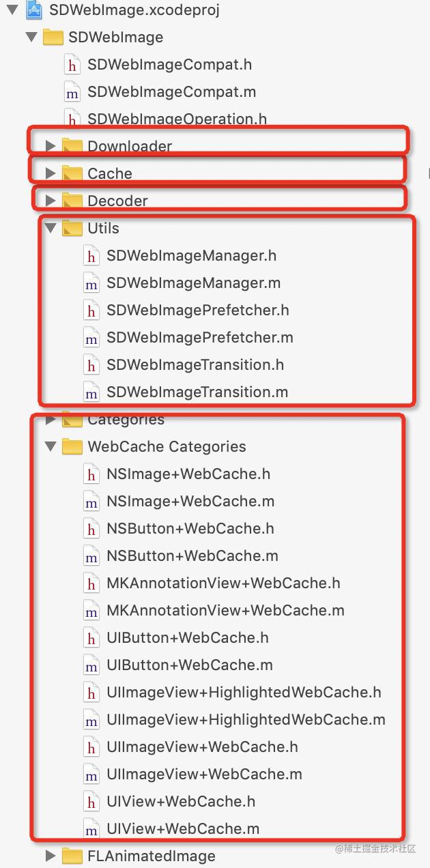Screen dimensions: 430x868
Task: Click the .m file icon of SDWebImageCompat.m
Action: coord(72,92)
